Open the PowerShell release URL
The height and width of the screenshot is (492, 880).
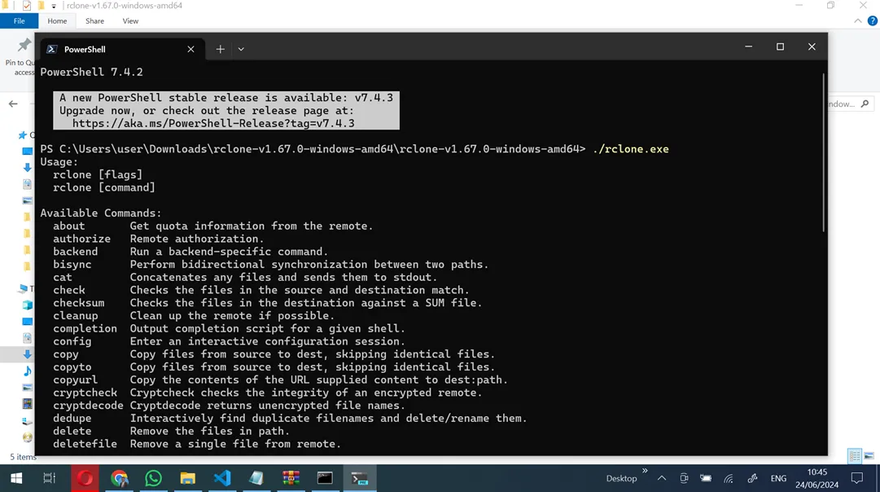point(213,123)
